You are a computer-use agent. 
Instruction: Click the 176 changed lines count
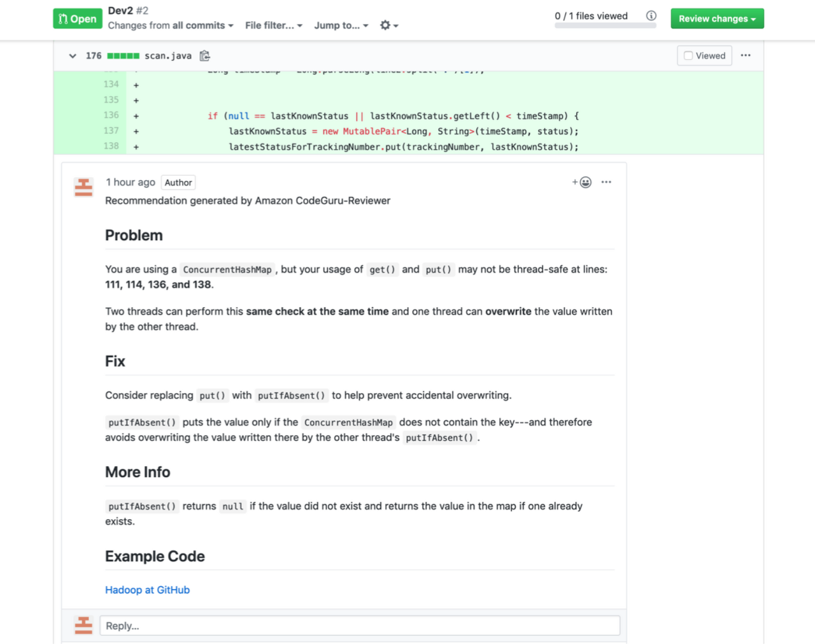94,56
